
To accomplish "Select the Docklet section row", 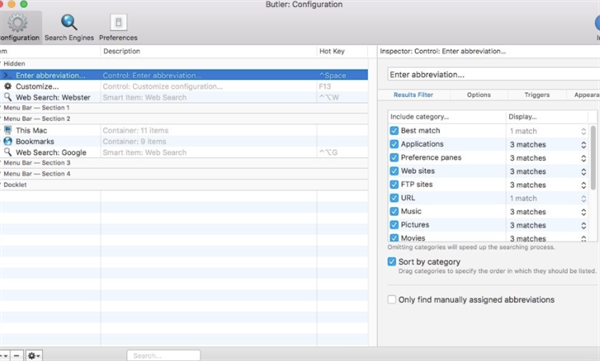I will point(184,185).
